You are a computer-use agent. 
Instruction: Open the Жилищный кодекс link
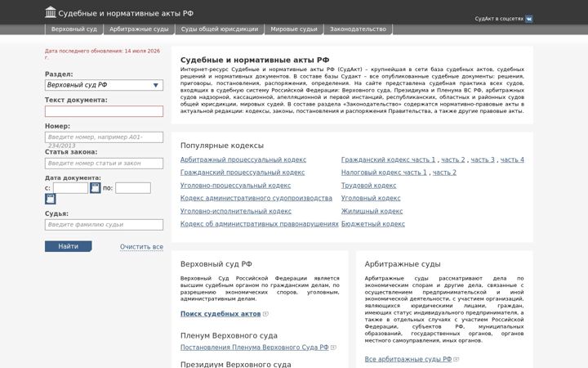click(x=372, y=211)
